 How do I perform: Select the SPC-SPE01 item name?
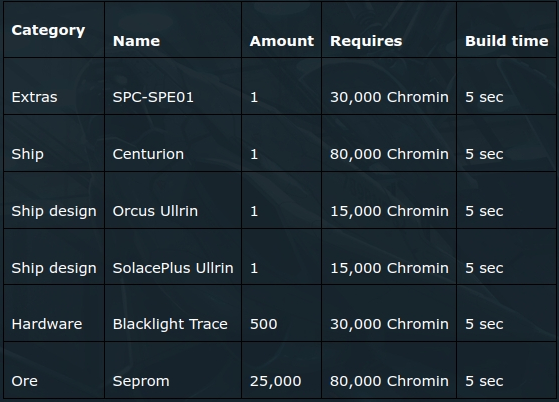[x=153, y=97]
